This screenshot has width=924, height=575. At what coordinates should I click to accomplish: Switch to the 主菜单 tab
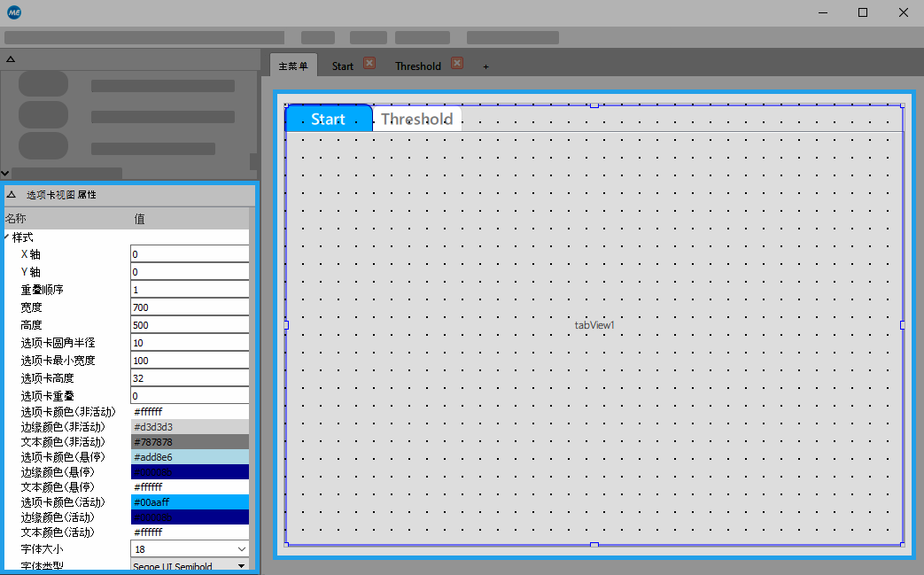[292, 66]
